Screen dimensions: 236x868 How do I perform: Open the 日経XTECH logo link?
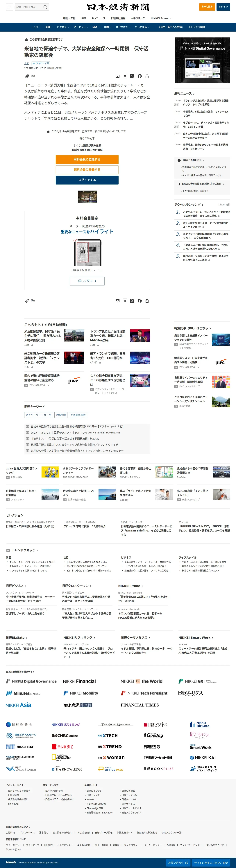[108, 736]
